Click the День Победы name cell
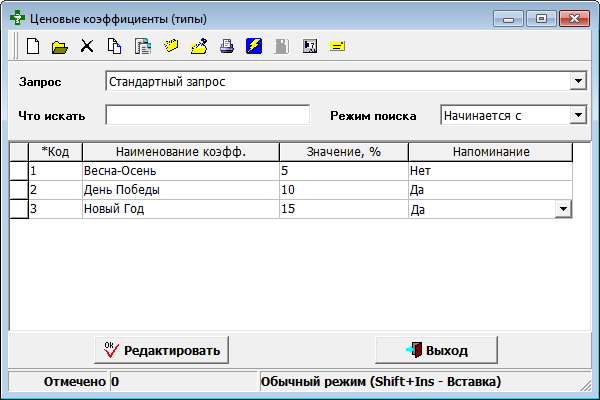Image resolution: width=600 pixels, height=400 pixels. (x=181, y=190)
